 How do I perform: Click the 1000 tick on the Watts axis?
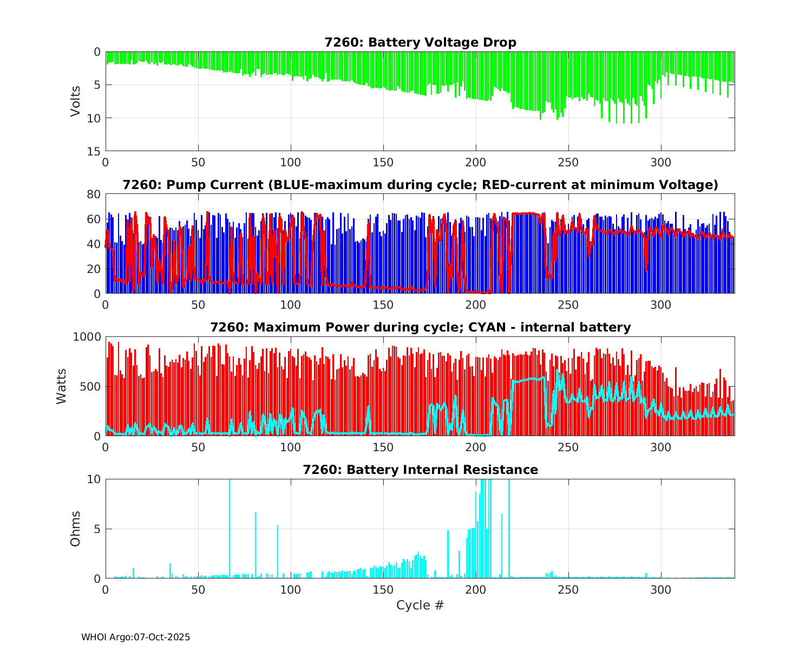coord(87,337)
